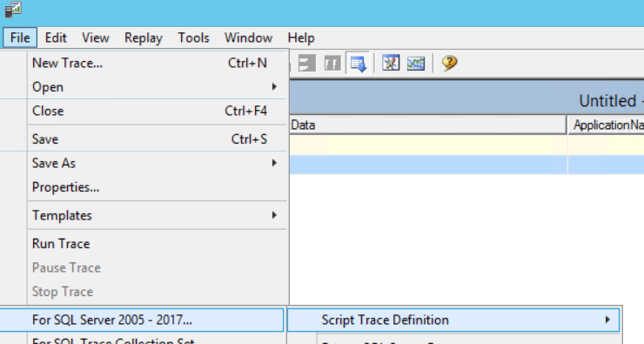Viewport: 644px width, 344px height.
Task: Expand the Templates submenu arrow
Action: click(x=274, y=215)
